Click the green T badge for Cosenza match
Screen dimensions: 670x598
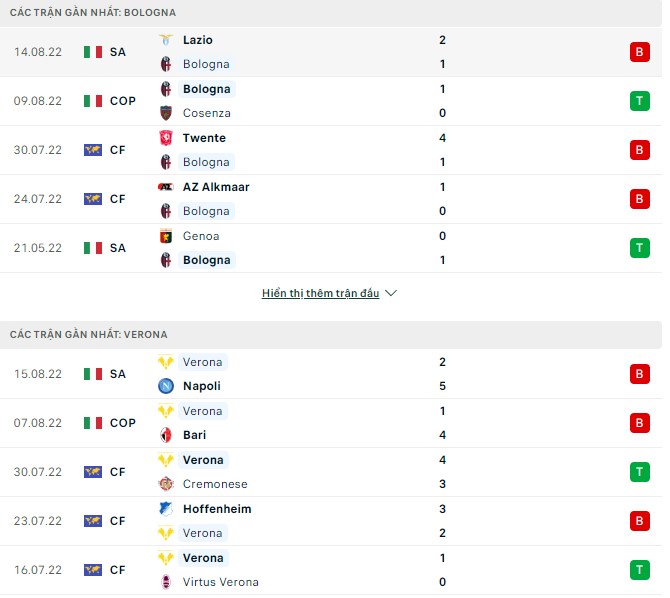tap(639, 101)
